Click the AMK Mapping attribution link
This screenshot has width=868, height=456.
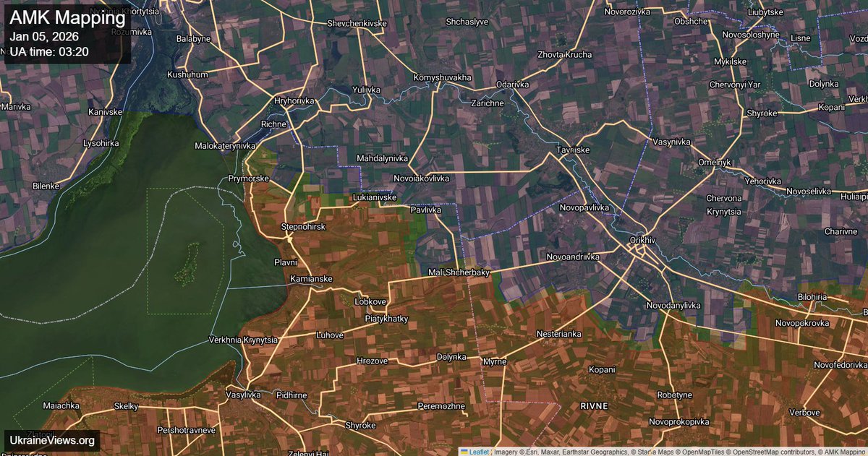(842, 452)
